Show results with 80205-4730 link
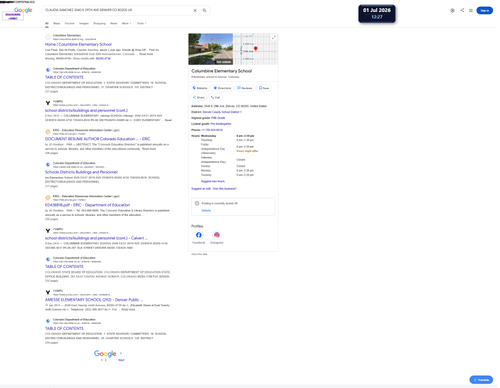Viewport: 500px width, 388px height. [x=103, y=58]
